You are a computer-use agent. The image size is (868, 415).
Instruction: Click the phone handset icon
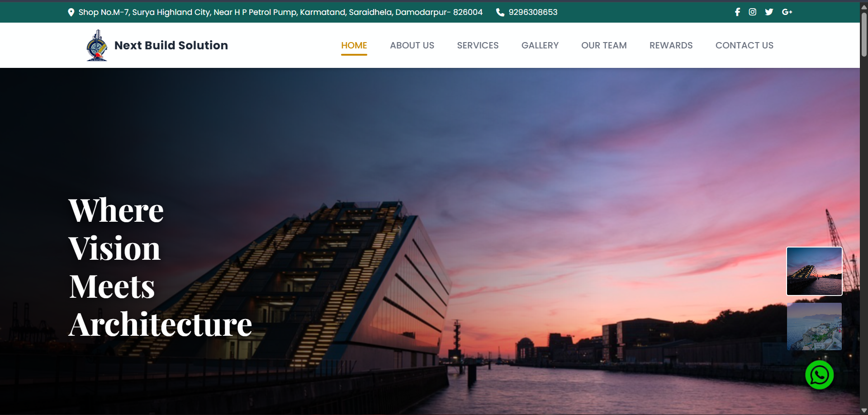click(x=500, y=13)
